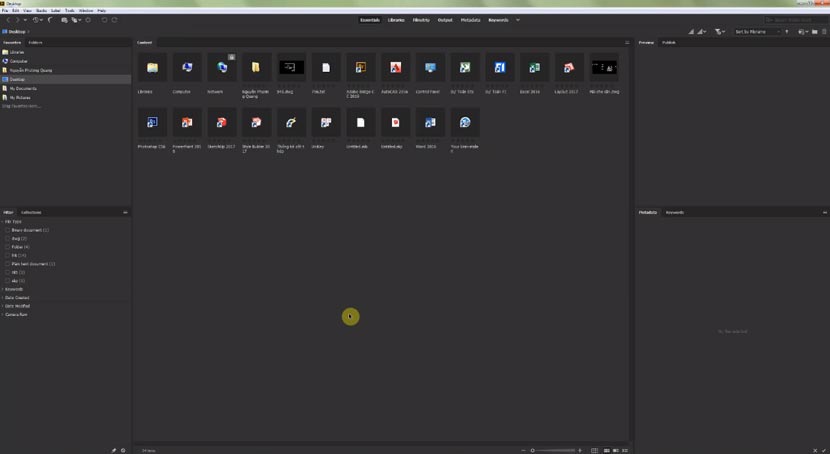Open the recent file menu icon
830x454 pixels.
pyautogui.click(x=803, y=32)
